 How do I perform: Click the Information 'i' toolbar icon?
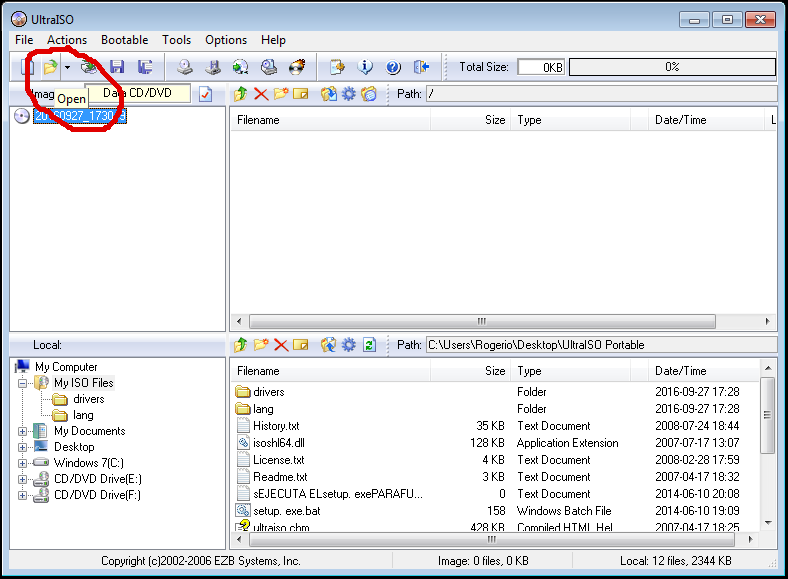coord(366,67)
